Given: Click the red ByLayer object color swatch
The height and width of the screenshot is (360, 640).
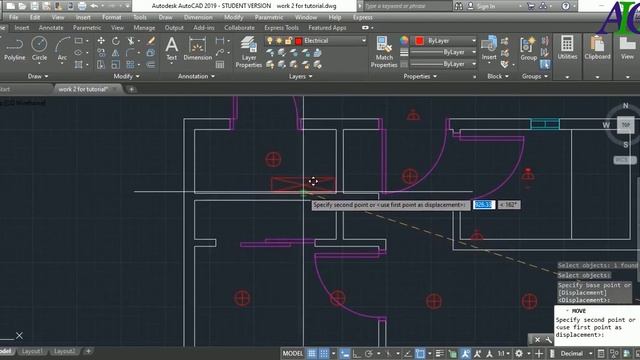Looking at the screenshot, I should coord(419,41).
